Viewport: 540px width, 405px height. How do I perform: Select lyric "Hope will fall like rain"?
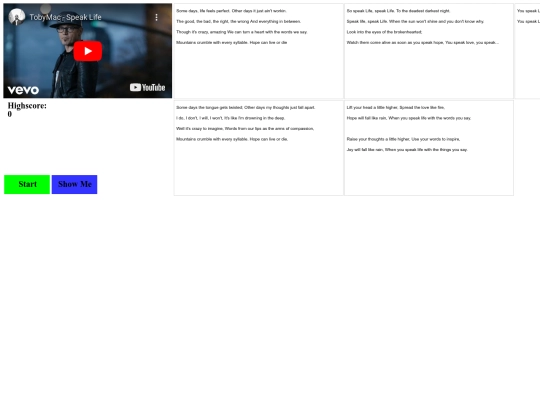[409, 118]
